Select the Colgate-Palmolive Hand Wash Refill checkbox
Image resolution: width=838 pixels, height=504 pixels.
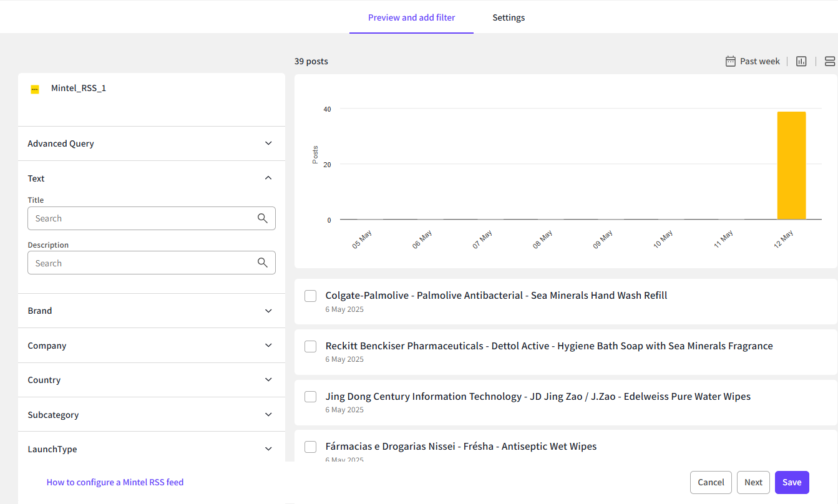pyautogui.click(x=310, y=296)
